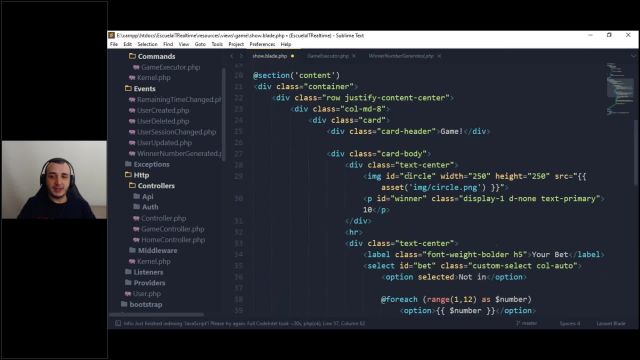The width and height of the screenshot is (640, 360).
Task: Close the GameExecutor.php editor tab
Action: (x=354, y=56)
